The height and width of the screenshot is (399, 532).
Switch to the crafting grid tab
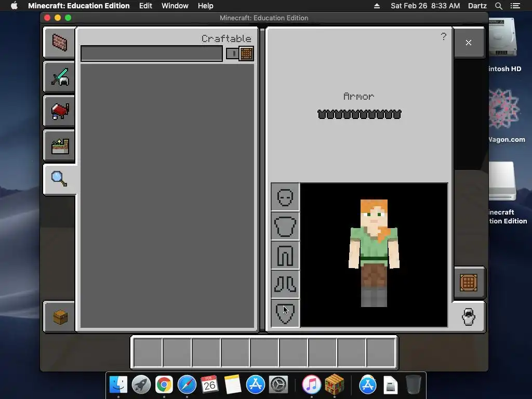(x=469, y=283)
